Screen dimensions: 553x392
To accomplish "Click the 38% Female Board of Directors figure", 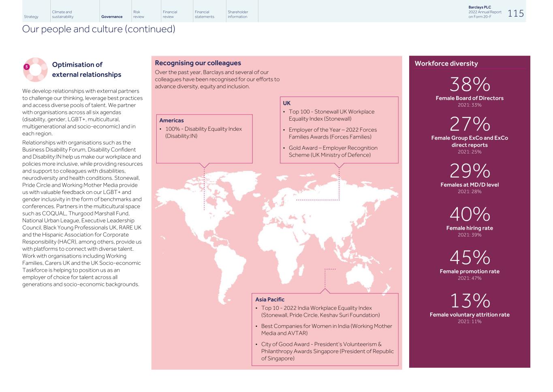I will pos(470,85).
